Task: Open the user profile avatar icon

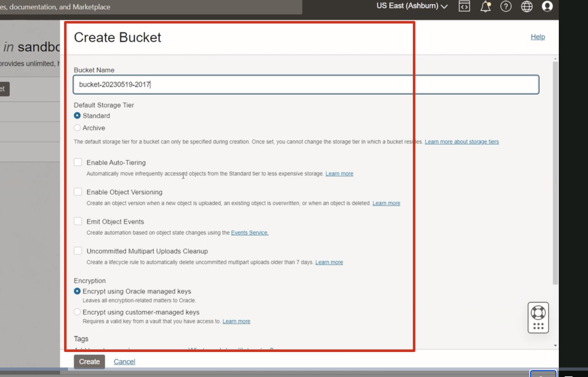Action: point(547,6)
